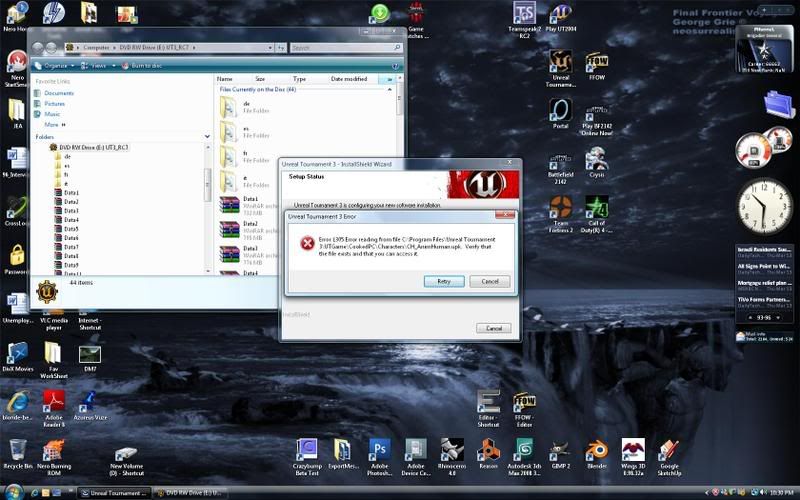Open the Editor - Shortcut desktop icon
This screenshot has width=800, height=500.
(488, 408)
